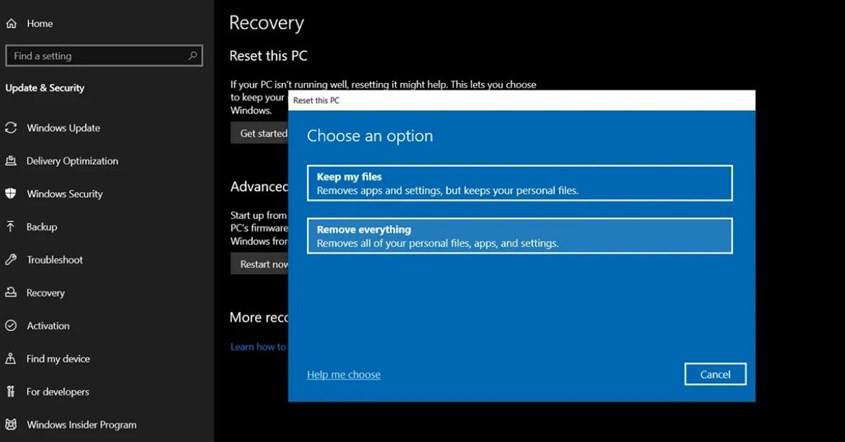
Task: Click Get started under Reset this PC
Action: (x=260, y=133)
